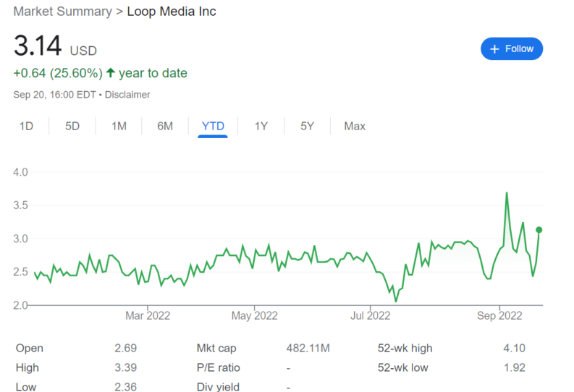Click the Mar 2022 axis marker
The width and height of the screenshot is (574, 392).
[148, 315]
